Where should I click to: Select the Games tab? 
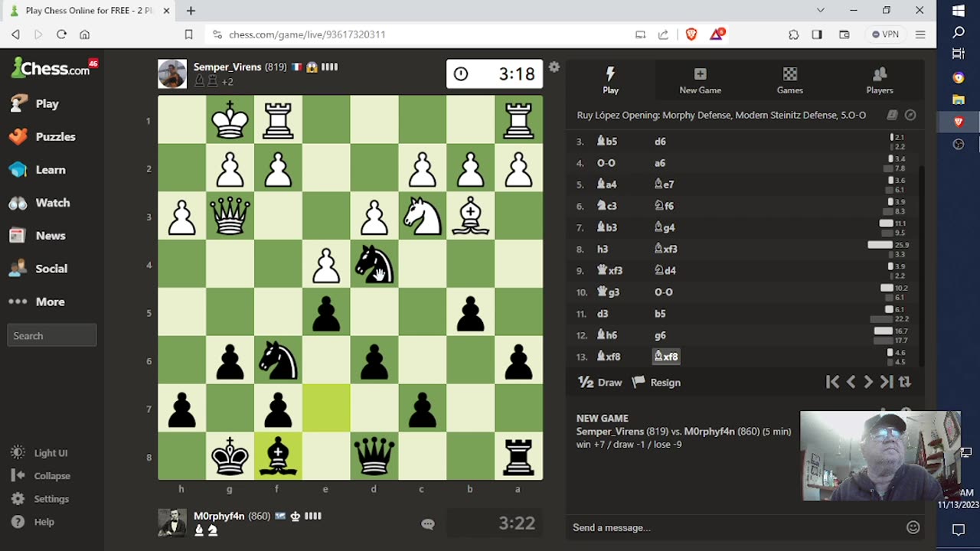[789, 80]
